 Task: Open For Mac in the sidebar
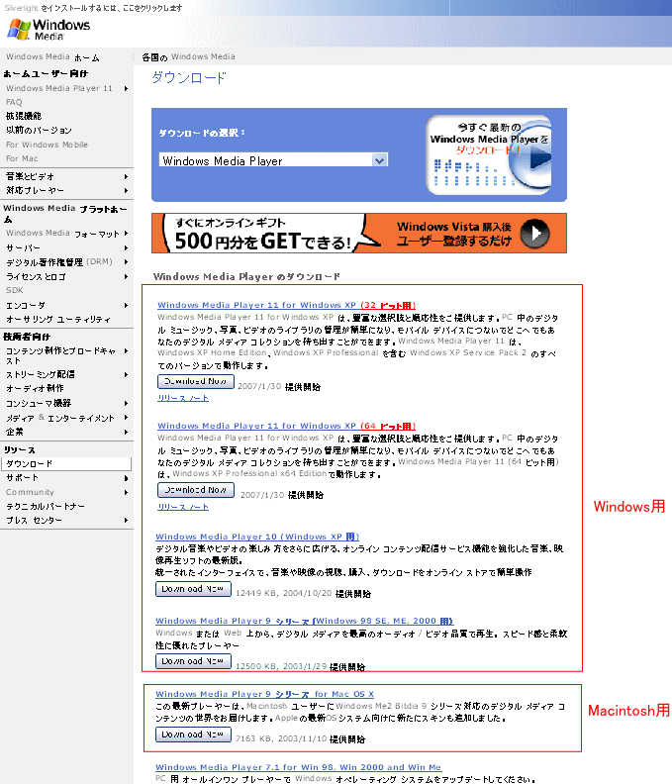(22, 158)
